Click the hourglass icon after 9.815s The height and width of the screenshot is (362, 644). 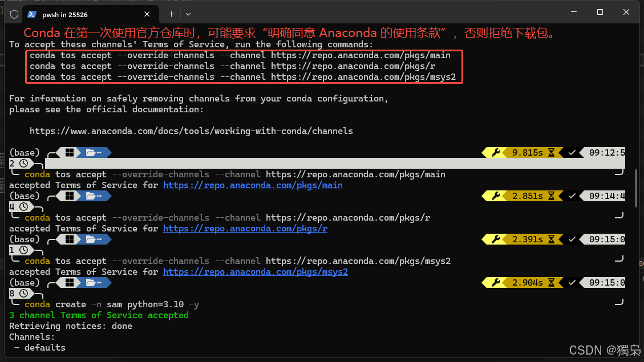551,153
